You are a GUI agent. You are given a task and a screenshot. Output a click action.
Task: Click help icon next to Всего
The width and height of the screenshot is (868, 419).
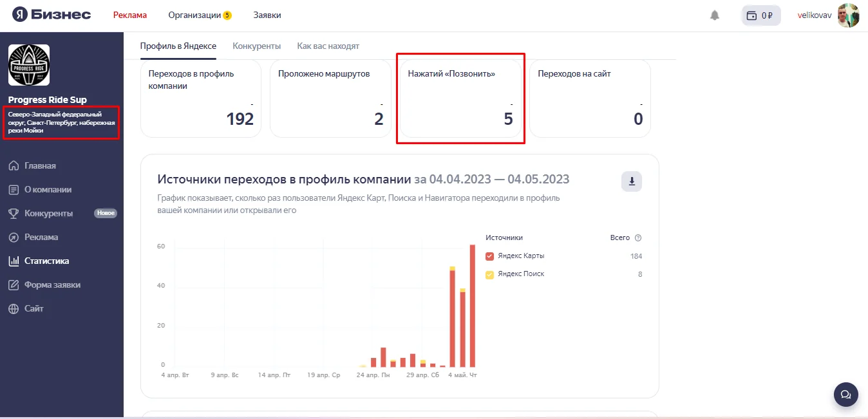pos(638,237)
